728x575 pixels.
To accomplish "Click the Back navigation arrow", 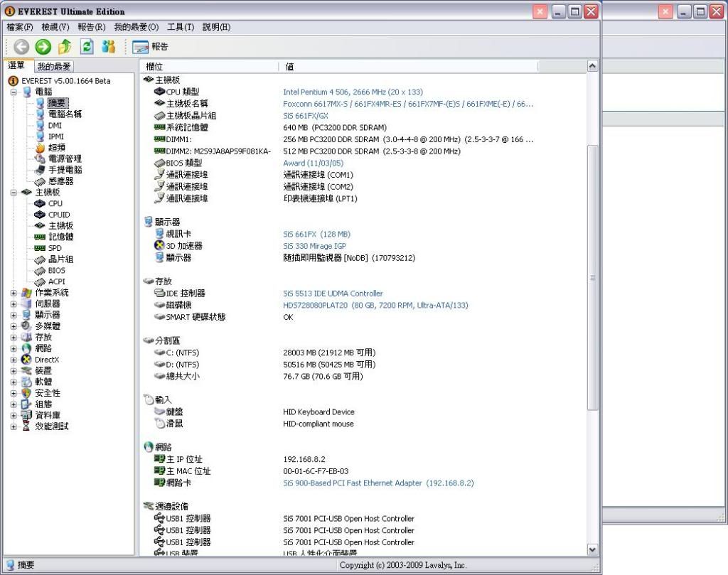I will coord(21,46).
